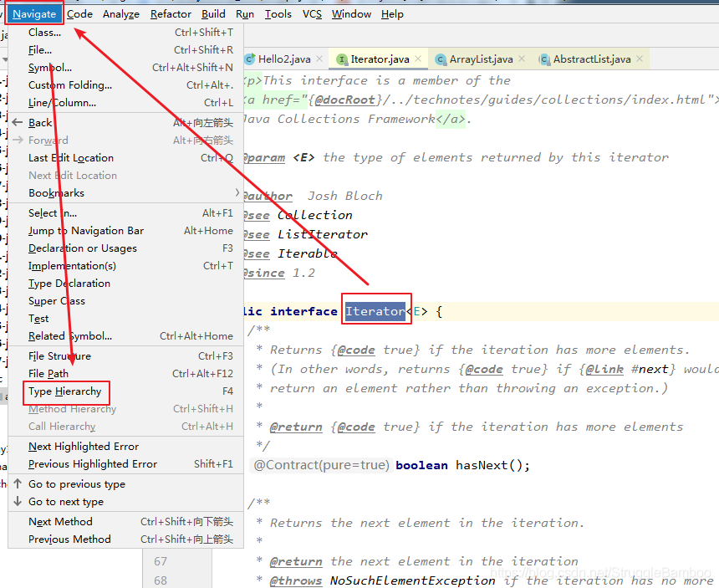Close the AbstractList.java tab

(640, 59)
